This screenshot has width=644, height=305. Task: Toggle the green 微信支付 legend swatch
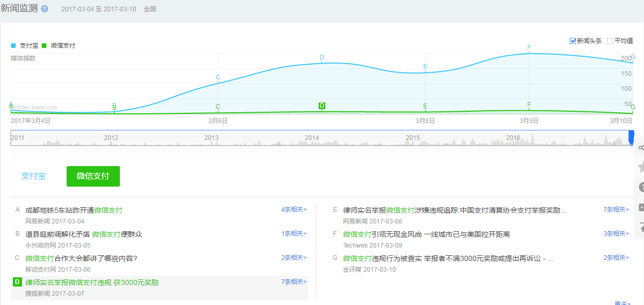(x=45, y=46)
